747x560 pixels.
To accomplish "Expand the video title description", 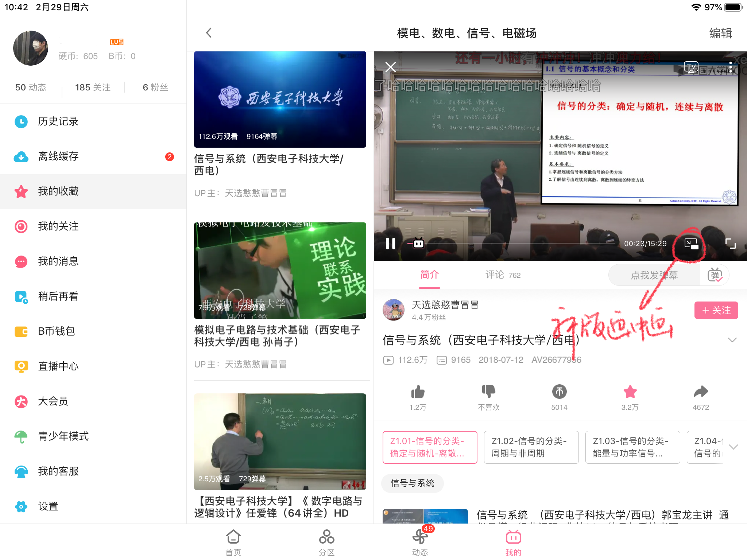I will 732,340.
